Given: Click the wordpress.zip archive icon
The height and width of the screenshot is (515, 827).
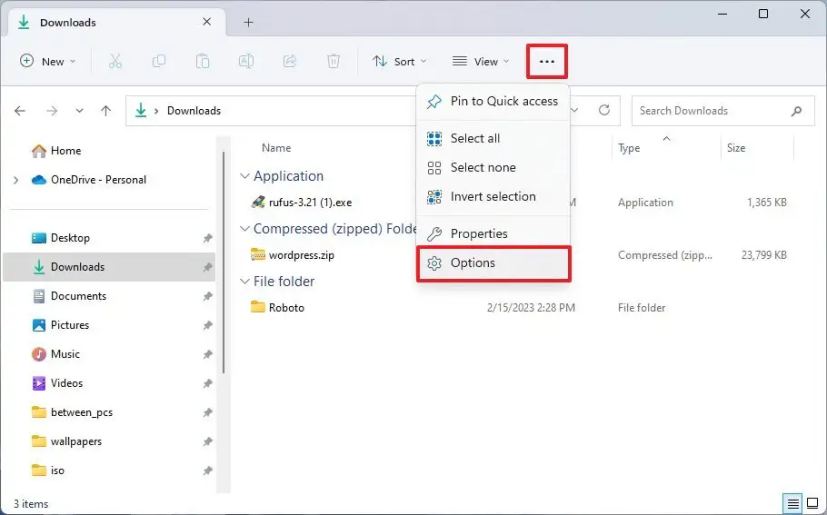Looking at the screenshot, I should [x=258, y=255].
